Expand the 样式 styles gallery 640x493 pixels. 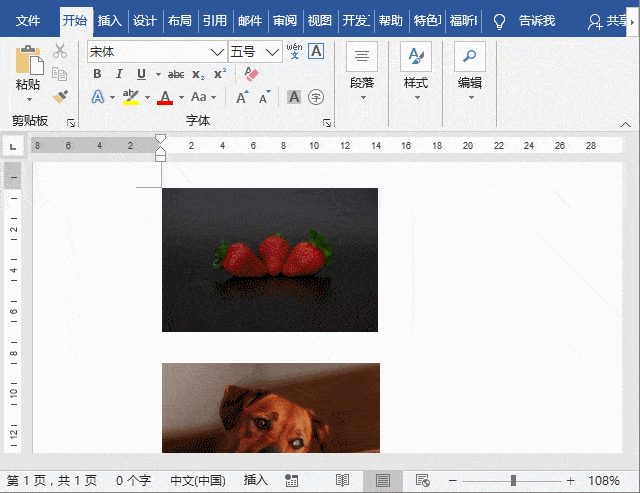415,70
